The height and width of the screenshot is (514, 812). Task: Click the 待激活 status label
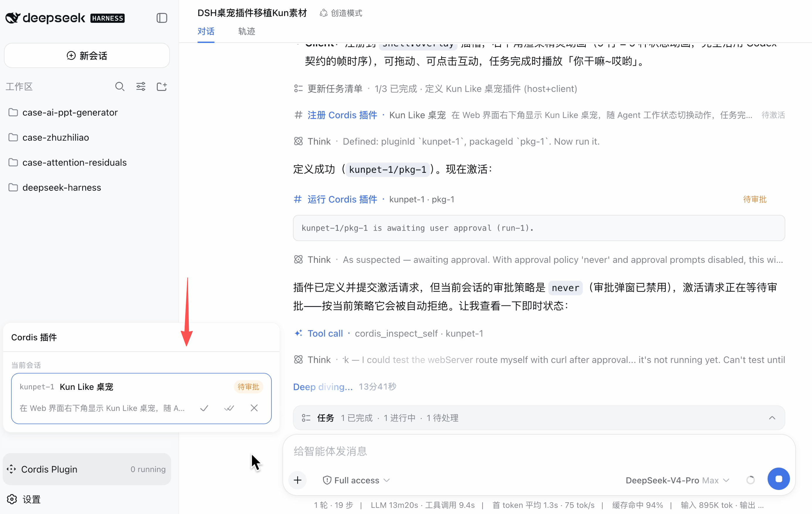[773, 115]
